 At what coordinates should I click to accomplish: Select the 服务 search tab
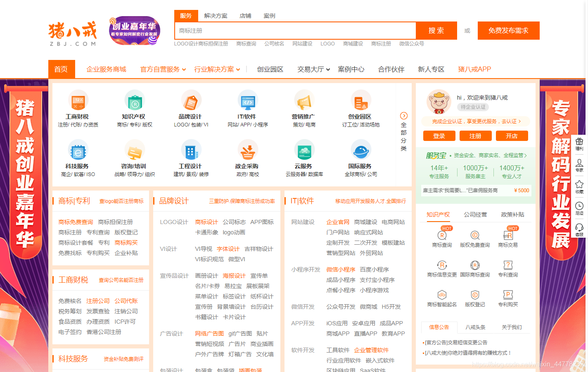(186, 16)
